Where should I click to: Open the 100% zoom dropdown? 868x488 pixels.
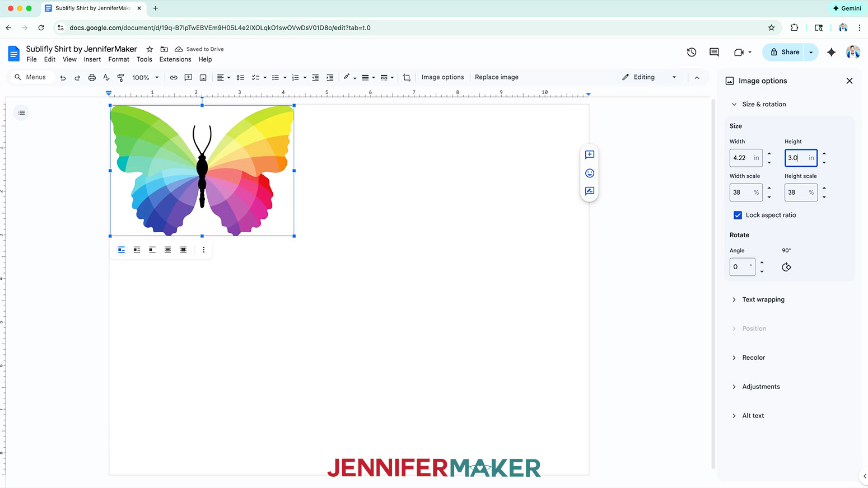(x=146, y=78)
